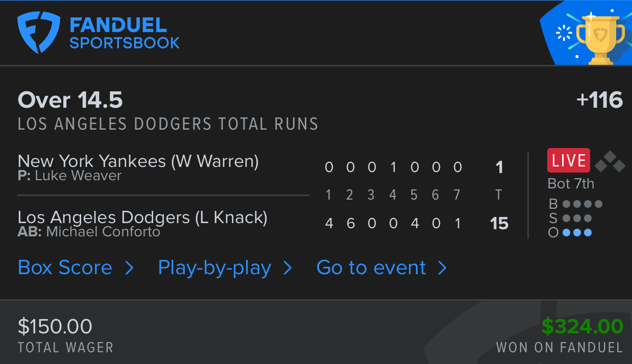632x364 pixels.
Task: Click the Over 14.5 bet title
Action: click(70, 100)
